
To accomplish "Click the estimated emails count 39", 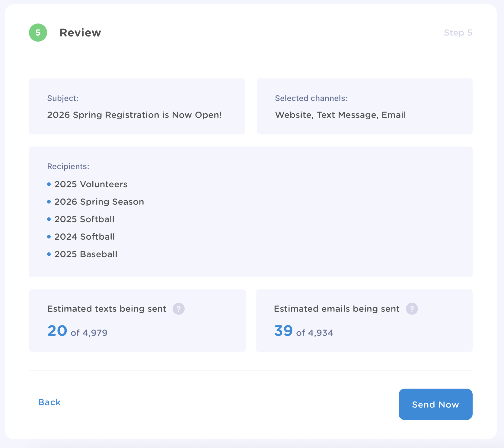I will point(283,331).
